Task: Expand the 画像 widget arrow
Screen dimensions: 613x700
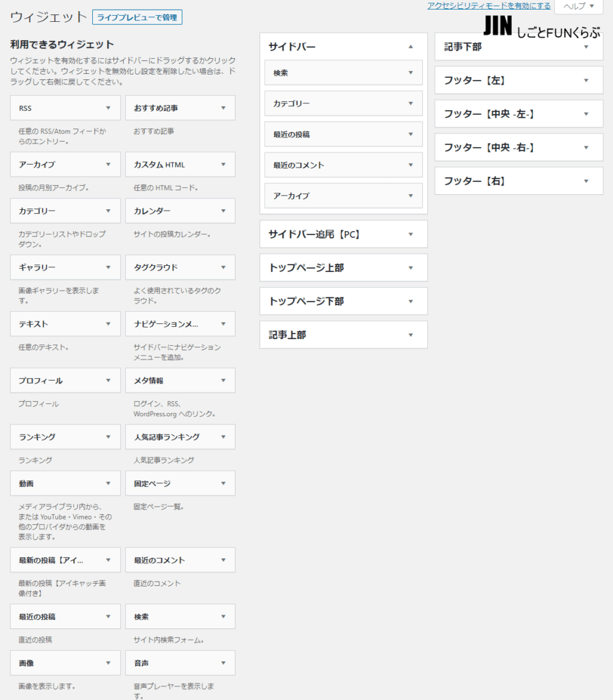Action: coord(108,663)
